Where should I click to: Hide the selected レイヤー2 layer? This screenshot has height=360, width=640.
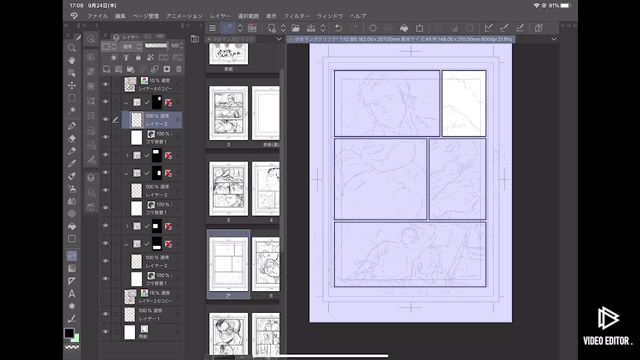click(105, 120)
